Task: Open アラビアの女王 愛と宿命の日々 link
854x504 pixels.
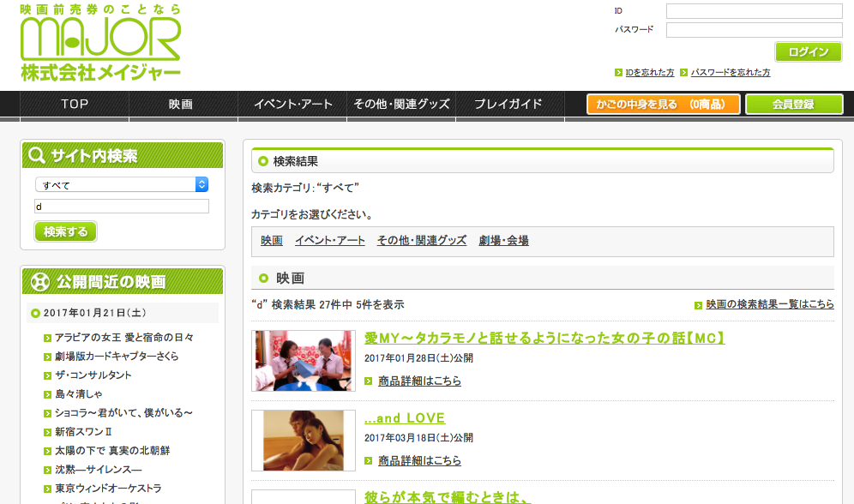Action: pyautogui.click(x=124, y=338)
